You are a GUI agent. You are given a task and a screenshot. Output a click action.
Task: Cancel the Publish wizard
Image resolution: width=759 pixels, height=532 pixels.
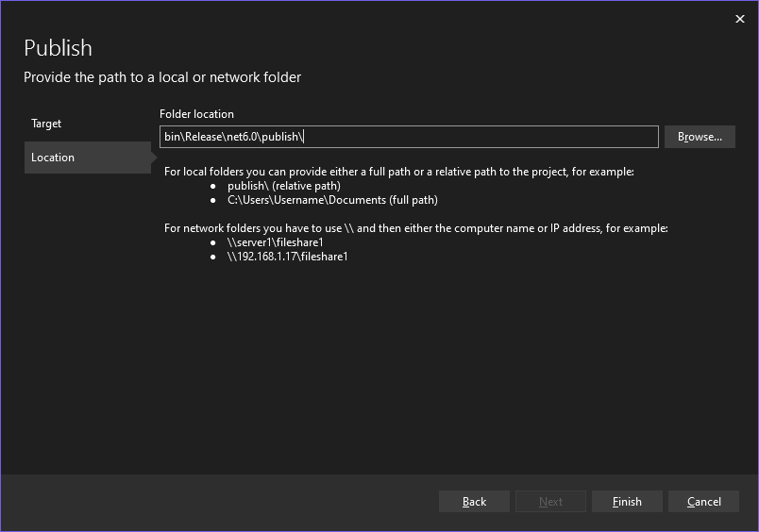(703, 502)
